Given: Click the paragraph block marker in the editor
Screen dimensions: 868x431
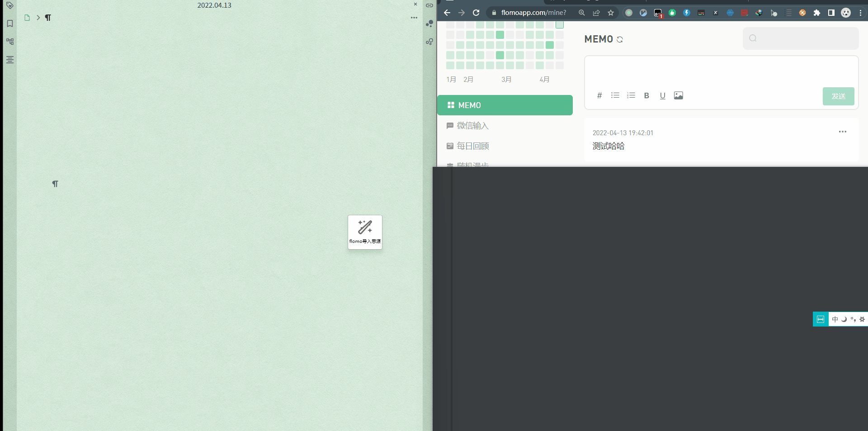Looking at the screenshot, I should coord(55,184).
